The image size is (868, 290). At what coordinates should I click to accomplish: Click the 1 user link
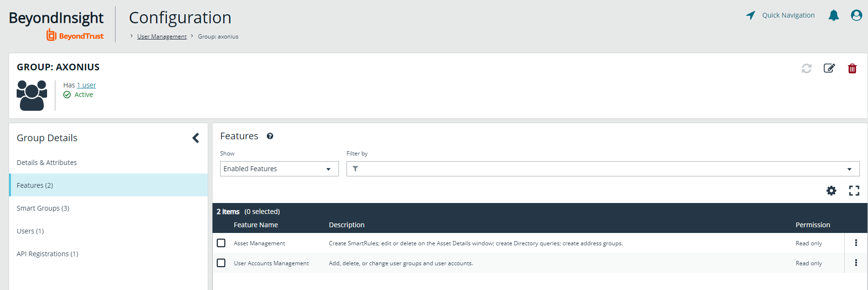87,85
